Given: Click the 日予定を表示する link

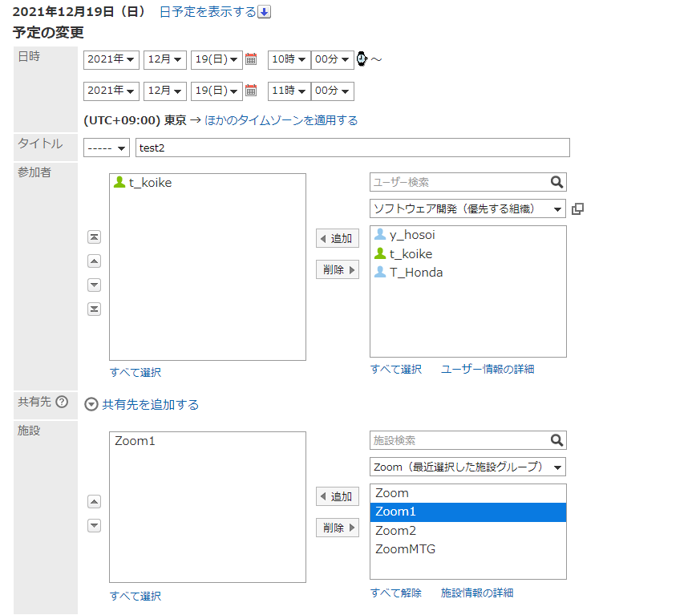Looking at the screenshot, I should point(208,11).
